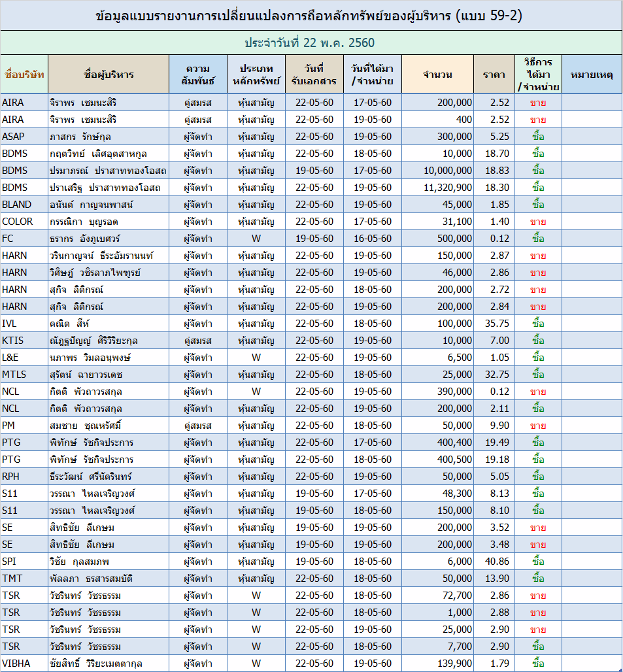Select the name ภาสกร รักษ์กุล
Image resolution: width=623 pixels, height=672 pixels.
coord(80,137)
